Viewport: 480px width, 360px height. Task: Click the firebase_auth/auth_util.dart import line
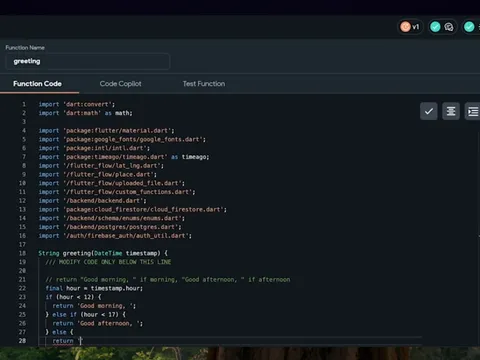115,236
